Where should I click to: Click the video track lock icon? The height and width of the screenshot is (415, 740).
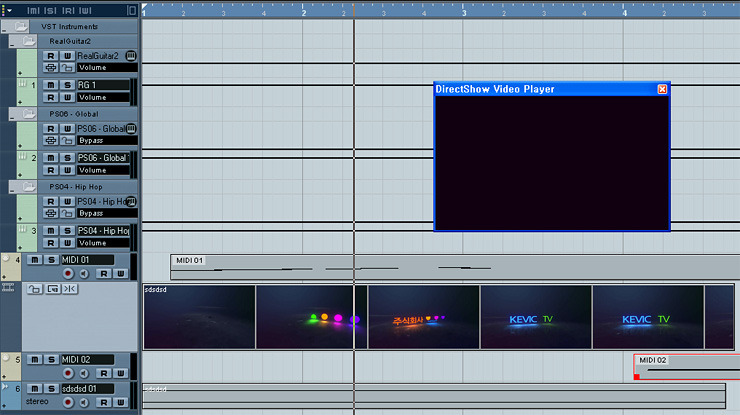(x=34, y=289)
